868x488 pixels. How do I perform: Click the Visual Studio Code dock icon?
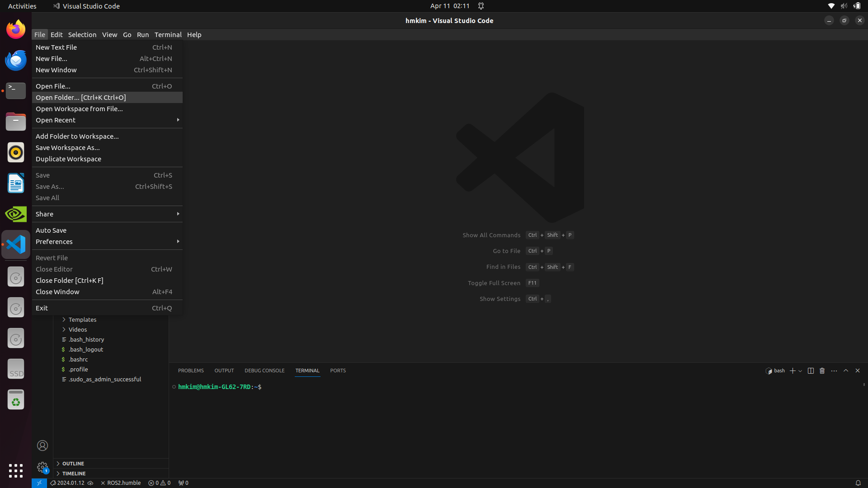point(16,244)
